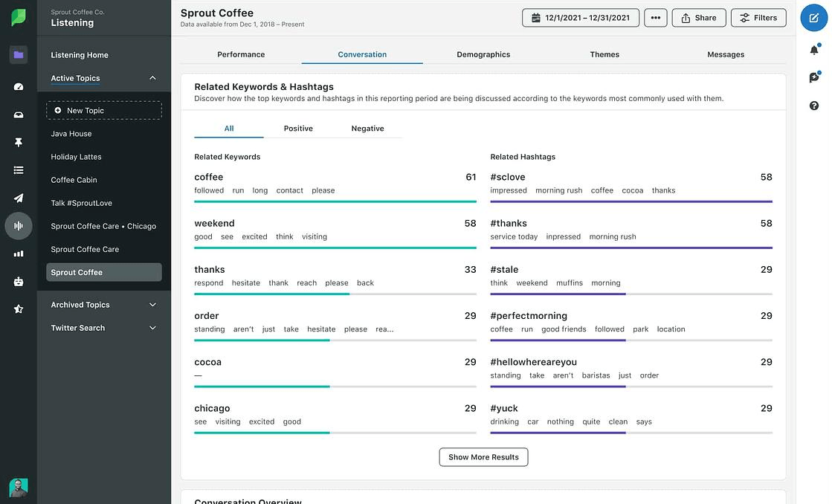Click the pin icon in left rail
Image resolution: width=832 pixels, height=504 pixels.
click(19, 142)
